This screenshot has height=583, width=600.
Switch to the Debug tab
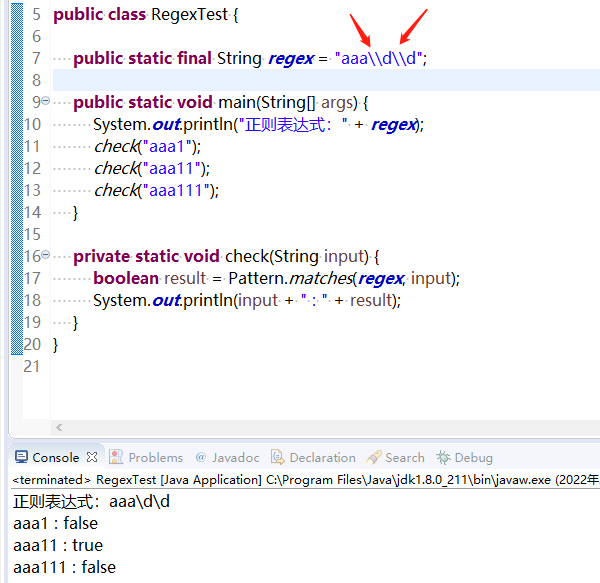click(464, 458)
